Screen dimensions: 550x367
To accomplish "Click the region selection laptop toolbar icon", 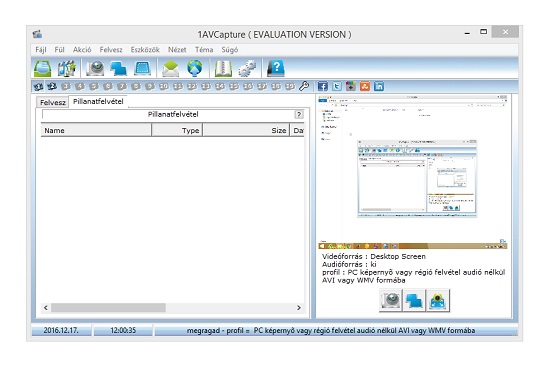I will [142, 68].
